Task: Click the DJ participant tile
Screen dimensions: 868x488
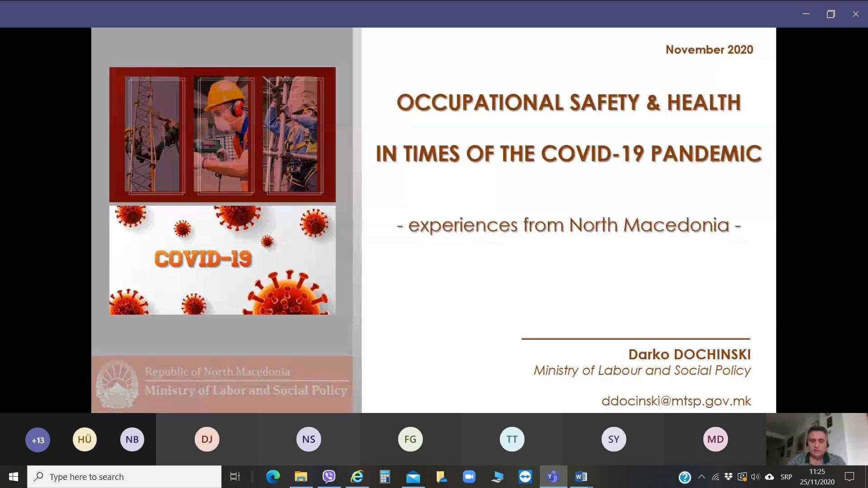Action: (x=207, y=439)
